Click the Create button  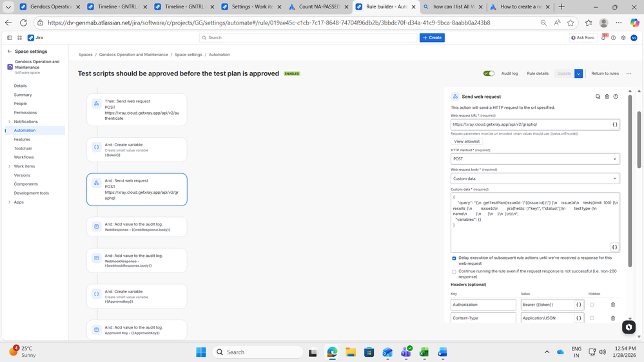coord(432,37)
